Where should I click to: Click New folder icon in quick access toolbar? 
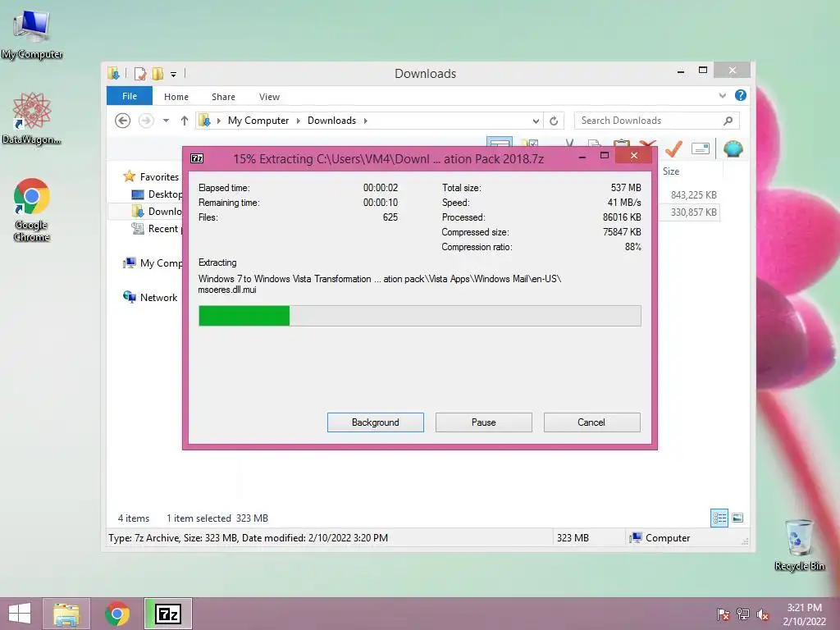tap(157, 74)
